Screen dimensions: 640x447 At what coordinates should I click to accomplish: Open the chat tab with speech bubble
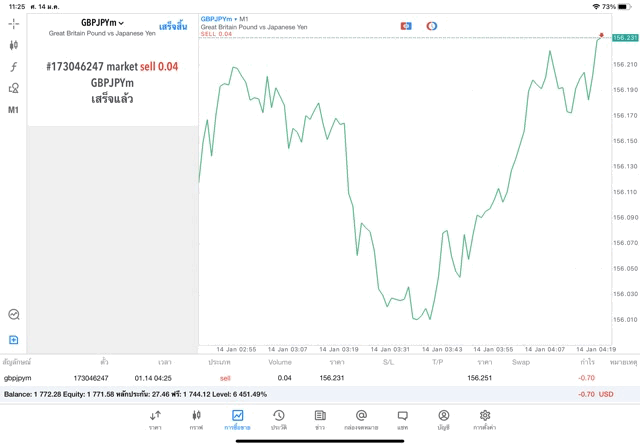402,420
